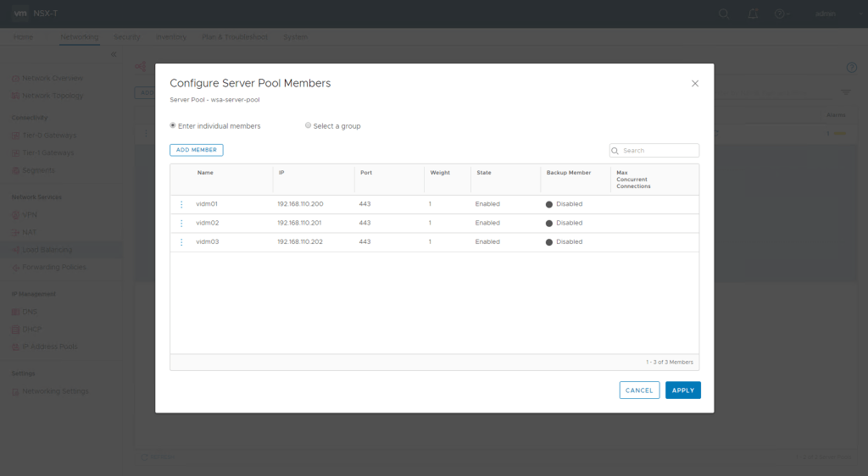Image resolution: width=868 pixels, height=476 pixels.
Task: Close the Configure Server Pool Members dialog
Action: (695, 83)
